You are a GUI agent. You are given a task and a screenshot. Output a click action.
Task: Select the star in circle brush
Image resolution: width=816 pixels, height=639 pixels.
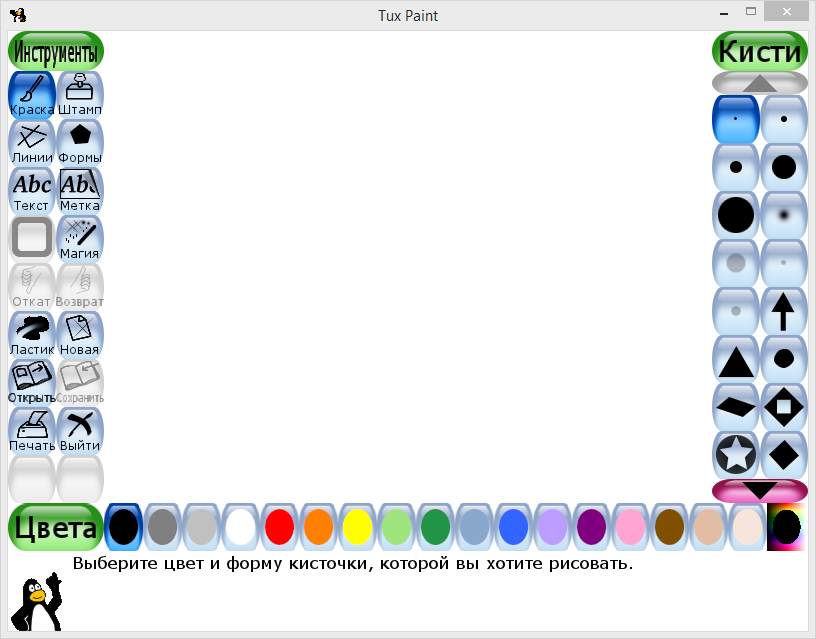click(735, 454)
